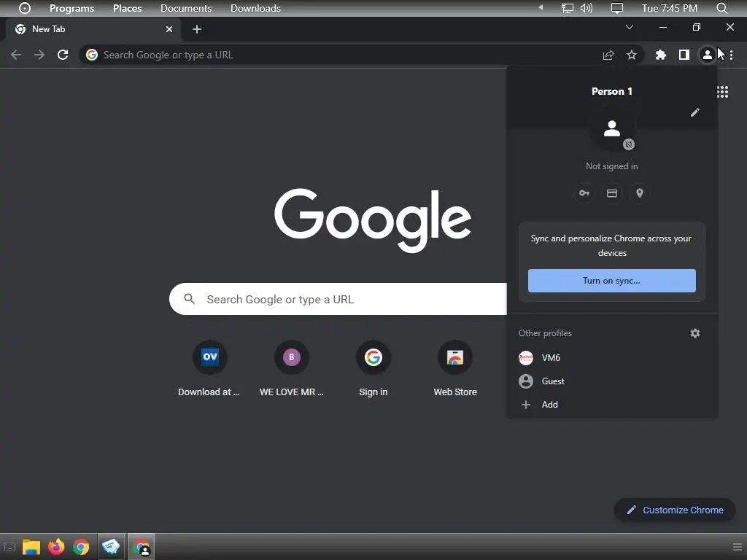
Task: Open the file manager taskbar icon
Action: pyautogui.click(x=31, y=547)
